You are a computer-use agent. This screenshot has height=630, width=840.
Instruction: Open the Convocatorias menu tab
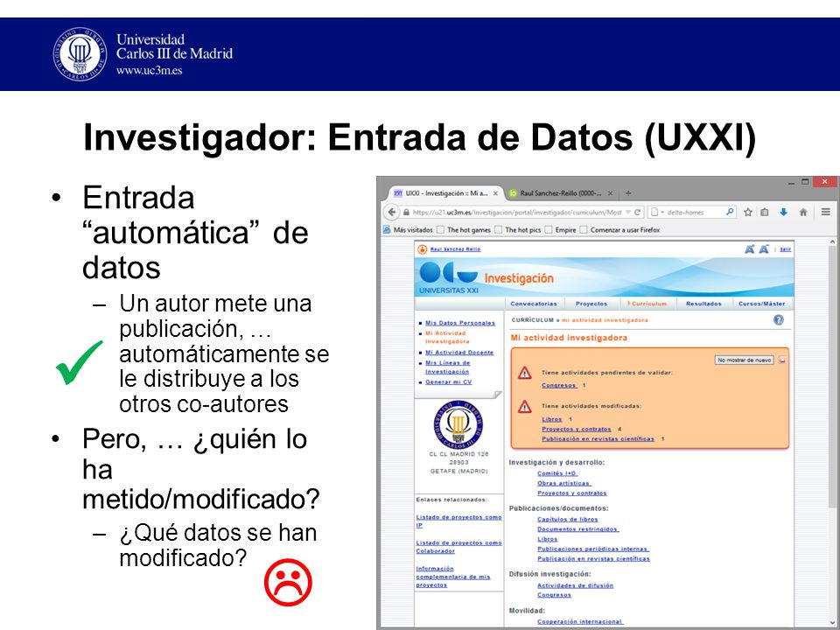coord(534,304)
